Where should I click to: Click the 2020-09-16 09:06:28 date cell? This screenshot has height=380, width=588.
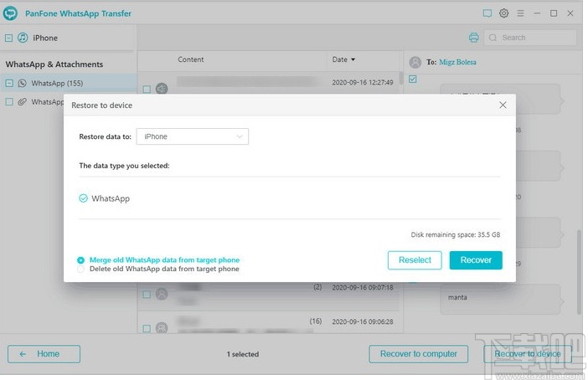[363, 321]
